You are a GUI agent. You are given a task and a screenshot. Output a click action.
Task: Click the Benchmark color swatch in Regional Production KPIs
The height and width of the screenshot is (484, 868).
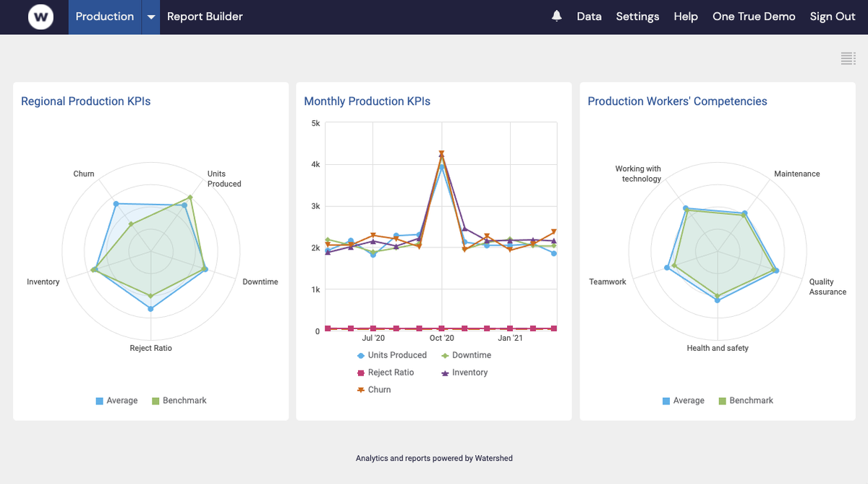pos(157,400)
